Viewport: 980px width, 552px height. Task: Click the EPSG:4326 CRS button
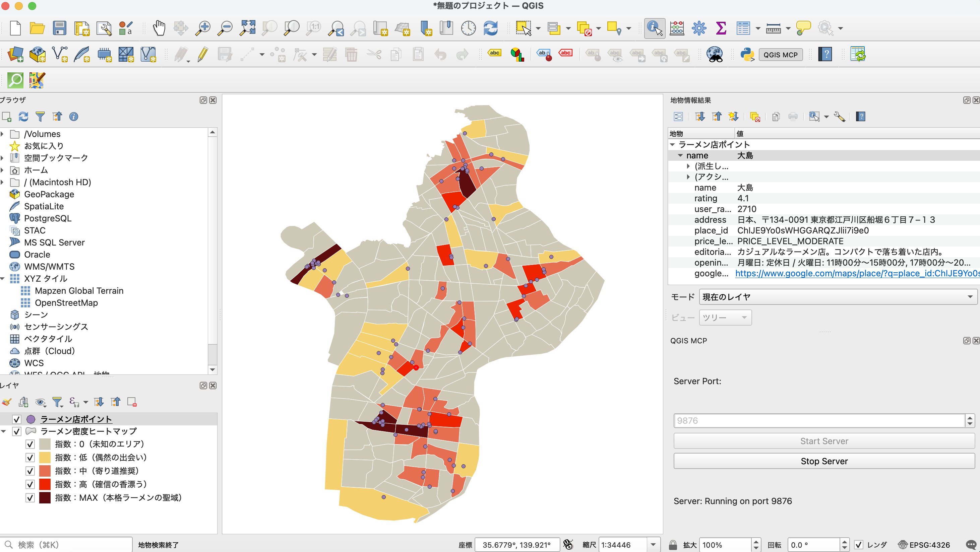click(924, 544)
